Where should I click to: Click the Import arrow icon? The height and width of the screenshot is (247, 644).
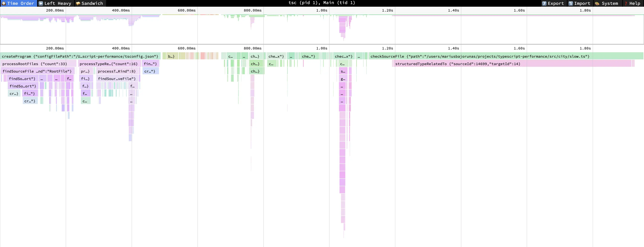[571, 3]
